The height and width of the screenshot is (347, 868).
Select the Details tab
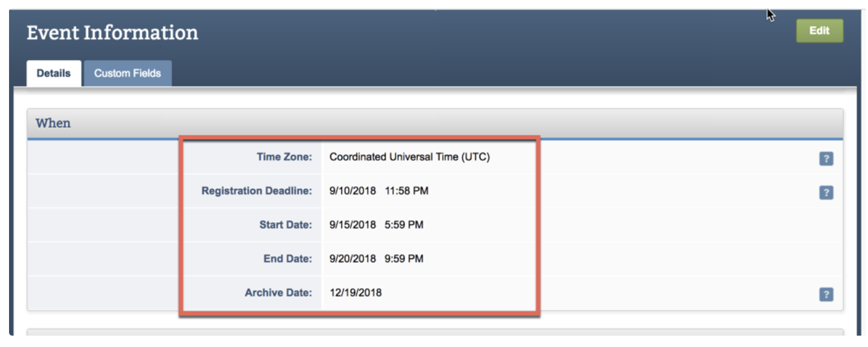point(54,73)
